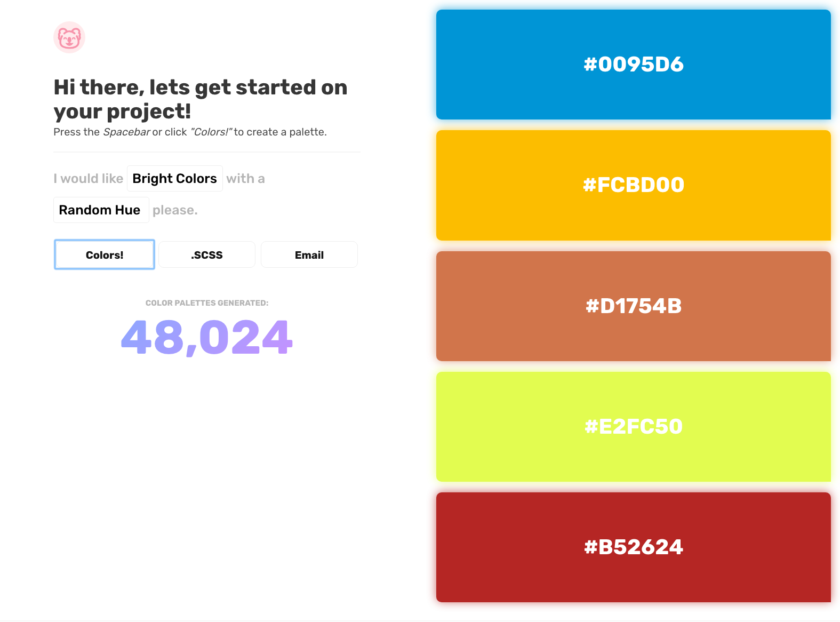Click the #D1754B hex code label

[634, 306]
